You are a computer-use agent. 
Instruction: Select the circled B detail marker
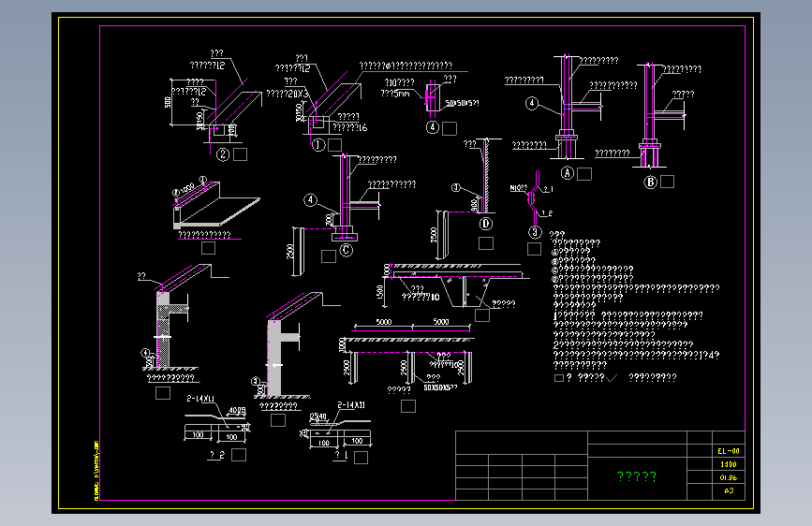(x=650, y=182)
